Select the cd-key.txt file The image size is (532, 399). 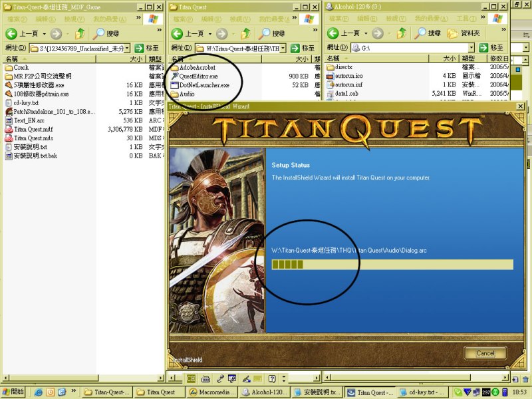(x=22, y=103)
